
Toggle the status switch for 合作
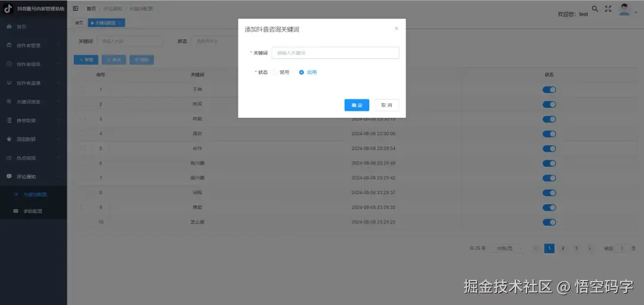549,148
